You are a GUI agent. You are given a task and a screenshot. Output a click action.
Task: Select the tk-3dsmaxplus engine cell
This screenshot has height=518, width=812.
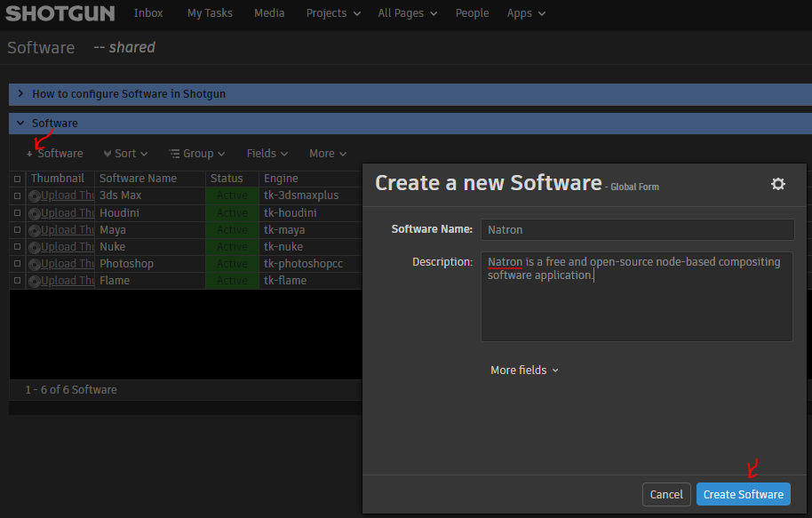coord(311,195)
